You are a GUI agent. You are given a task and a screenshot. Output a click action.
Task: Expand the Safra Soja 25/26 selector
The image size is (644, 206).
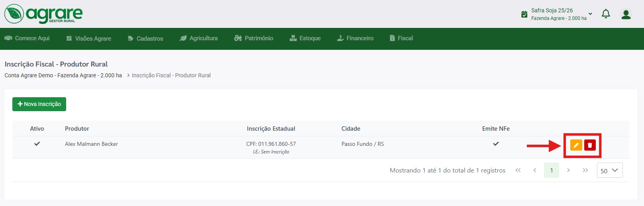(x=590, y=14)
